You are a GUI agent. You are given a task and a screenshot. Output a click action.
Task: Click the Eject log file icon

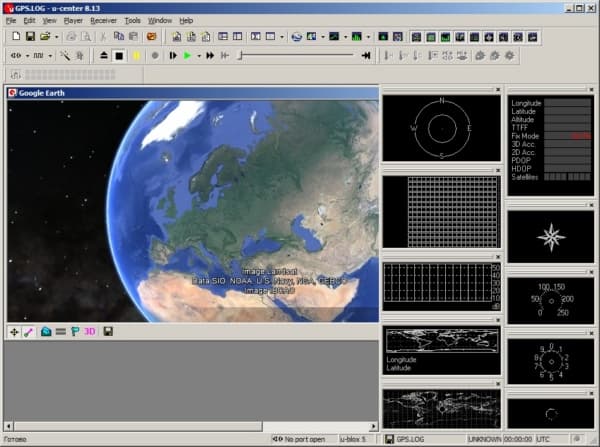tap(104, 56)
